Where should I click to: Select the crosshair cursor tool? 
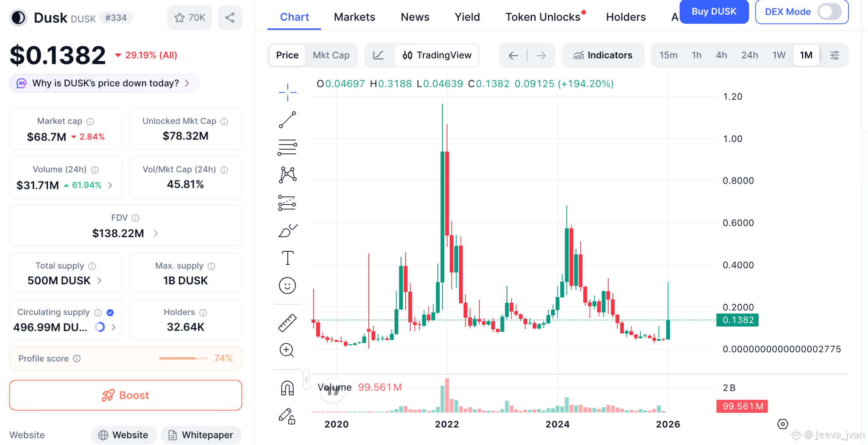(x=287, y=92)
